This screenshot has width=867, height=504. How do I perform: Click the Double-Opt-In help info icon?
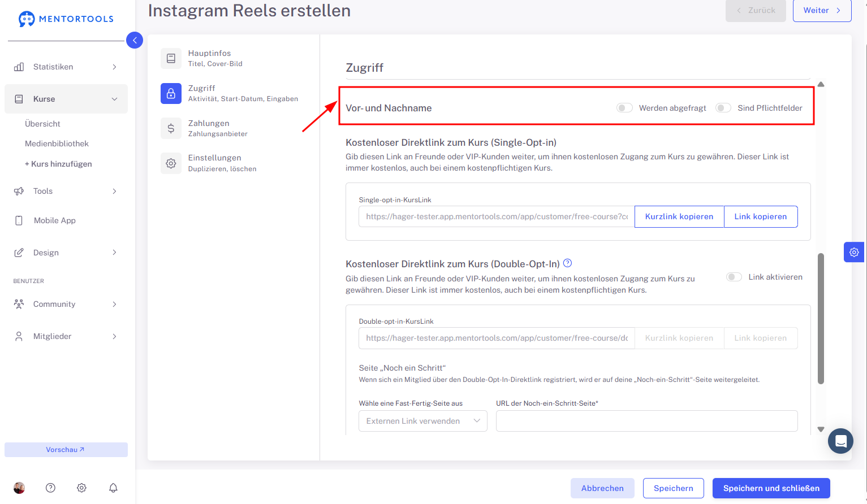(568, 263)
